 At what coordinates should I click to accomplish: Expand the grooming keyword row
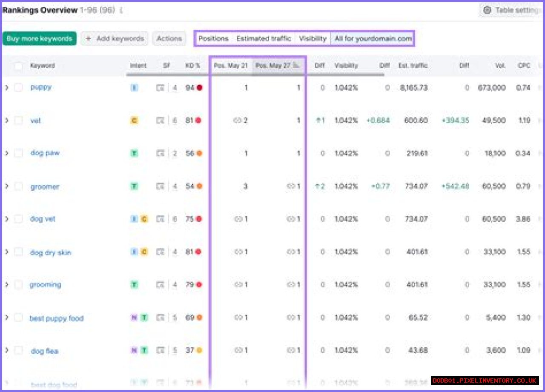[7, 284]
